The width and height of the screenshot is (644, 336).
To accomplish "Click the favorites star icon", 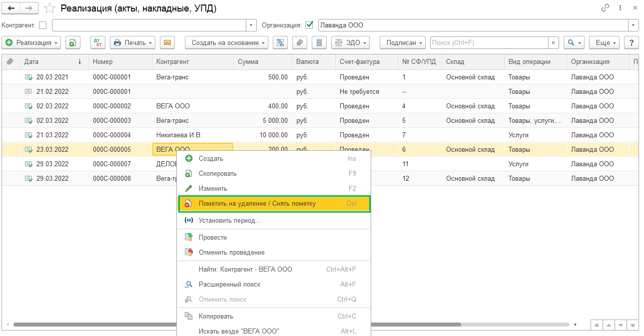I will [x=49, y=8].
